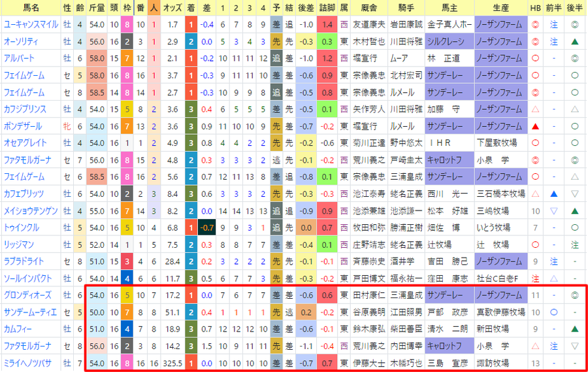The height and width of the screenshot is (372, 588).
Task: Select breeder いとう牧場 cell
Action: [x=500, y=228]
